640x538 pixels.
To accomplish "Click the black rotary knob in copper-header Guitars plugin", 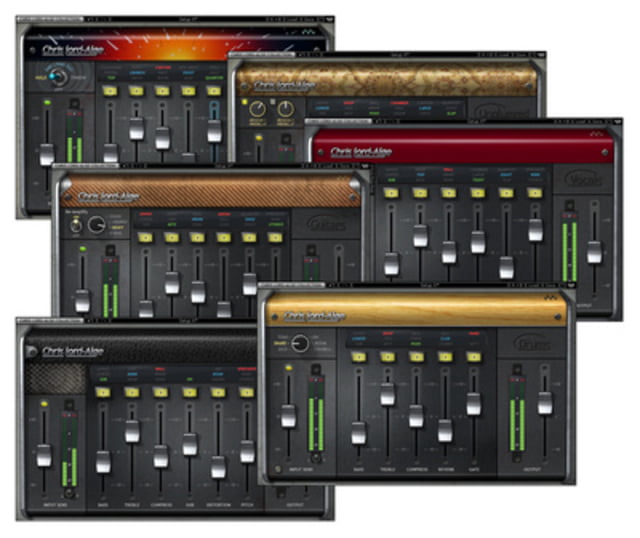I will [x=97, y=225].
